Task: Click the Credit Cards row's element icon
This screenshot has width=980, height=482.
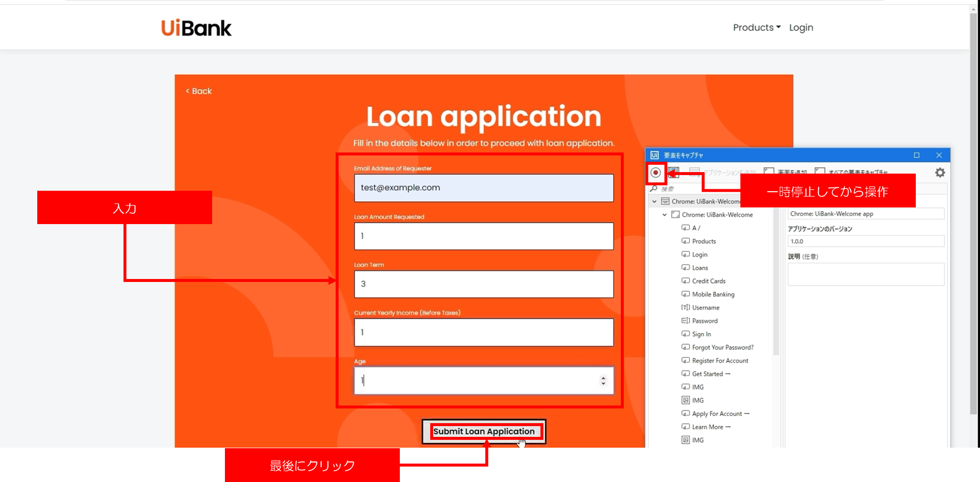Action: tap(686, 281)
